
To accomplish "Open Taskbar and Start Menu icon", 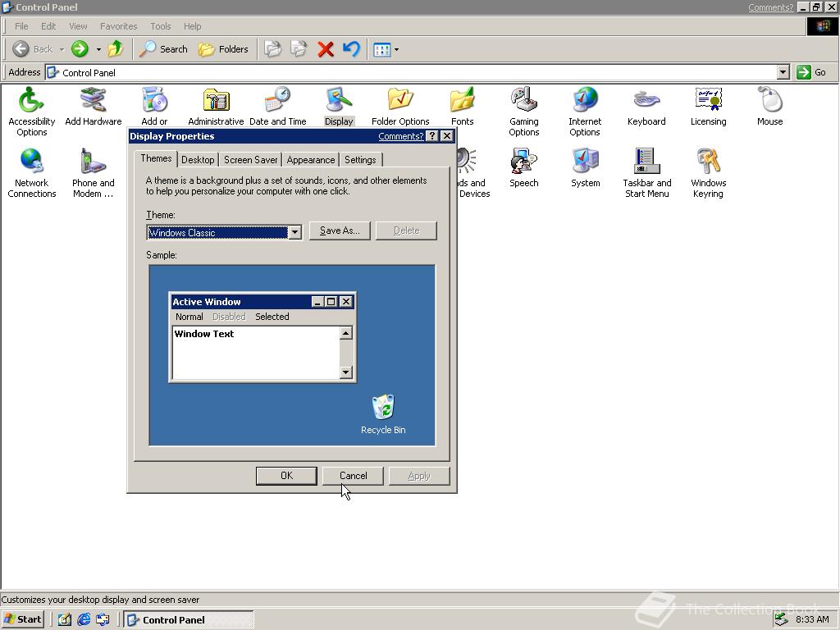I will pos(646,173).
